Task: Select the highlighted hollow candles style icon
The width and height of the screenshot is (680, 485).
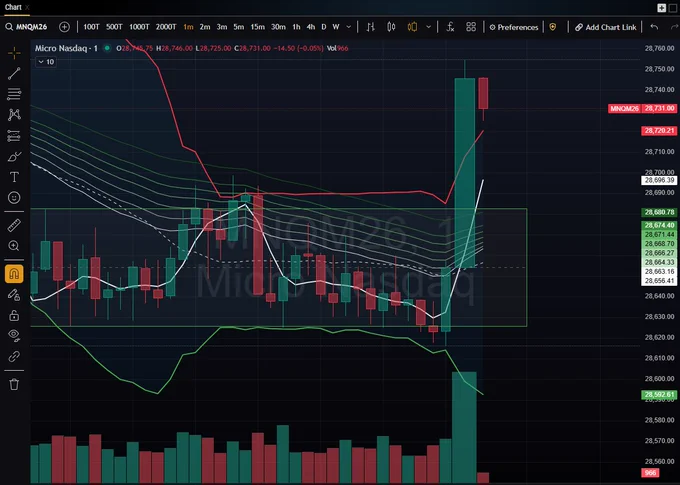Action: pyautogui.click(x=412, y=27)
